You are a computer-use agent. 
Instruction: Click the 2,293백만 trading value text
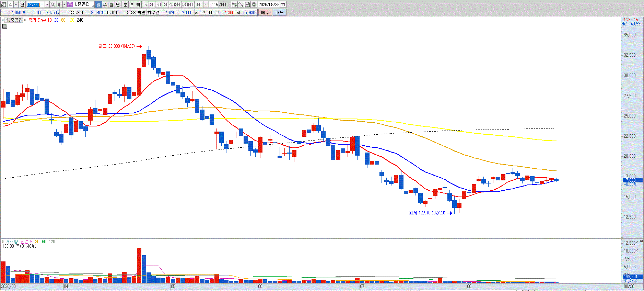137,12
